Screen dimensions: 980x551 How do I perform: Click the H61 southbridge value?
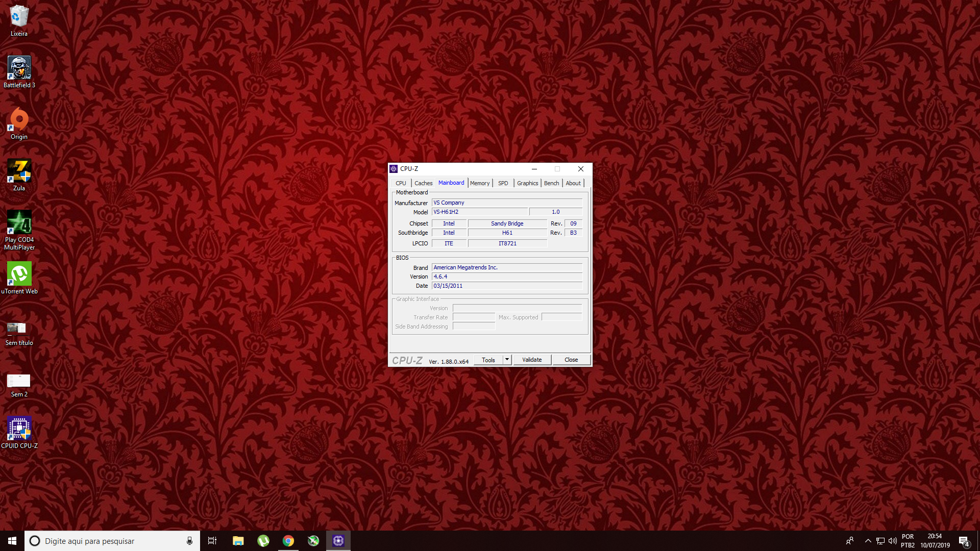tap(507, 233)
